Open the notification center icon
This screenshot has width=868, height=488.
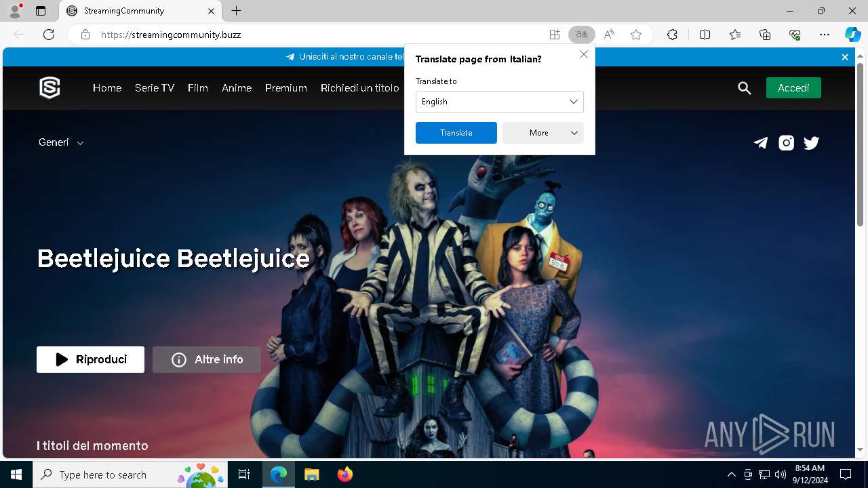click(846, 474)
